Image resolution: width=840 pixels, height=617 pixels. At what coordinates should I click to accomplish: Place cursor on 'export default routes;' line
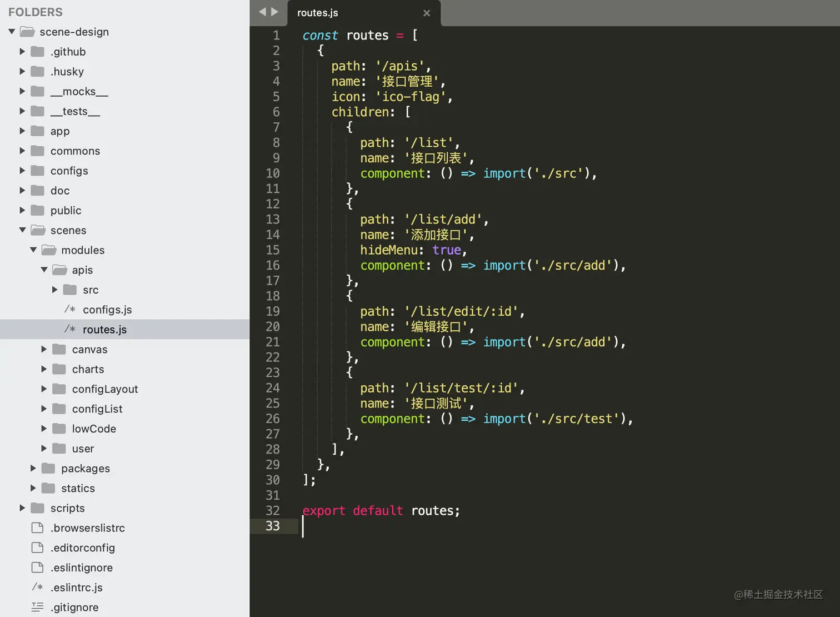click(381, 511)
